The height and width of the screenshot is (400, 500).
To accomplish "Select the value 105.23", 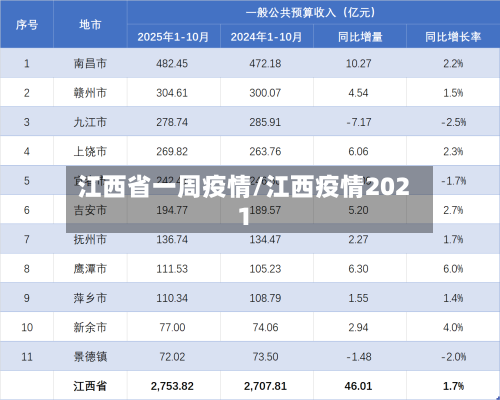I will (265, 269).
